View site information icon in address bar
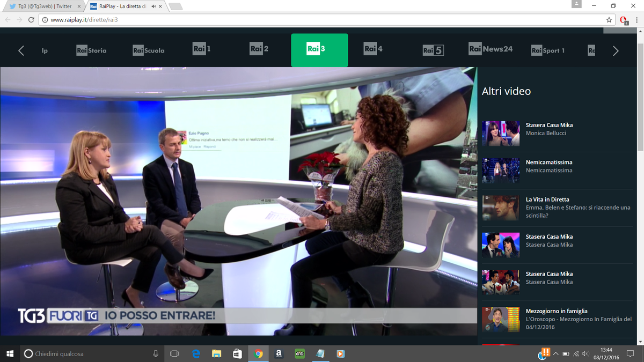This screenshot has height=362, width=644. (x=45, y=20)
